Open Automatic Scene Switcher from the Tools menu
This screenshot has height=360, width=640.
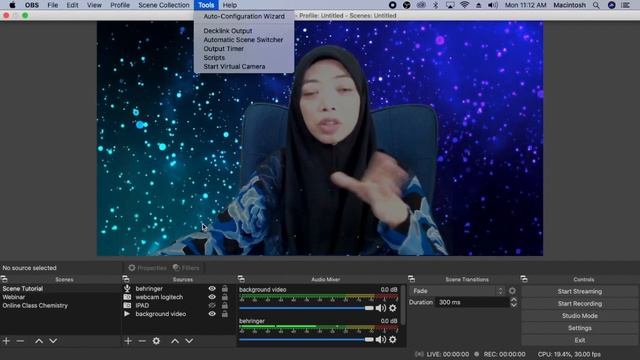(x=244, y=40)
